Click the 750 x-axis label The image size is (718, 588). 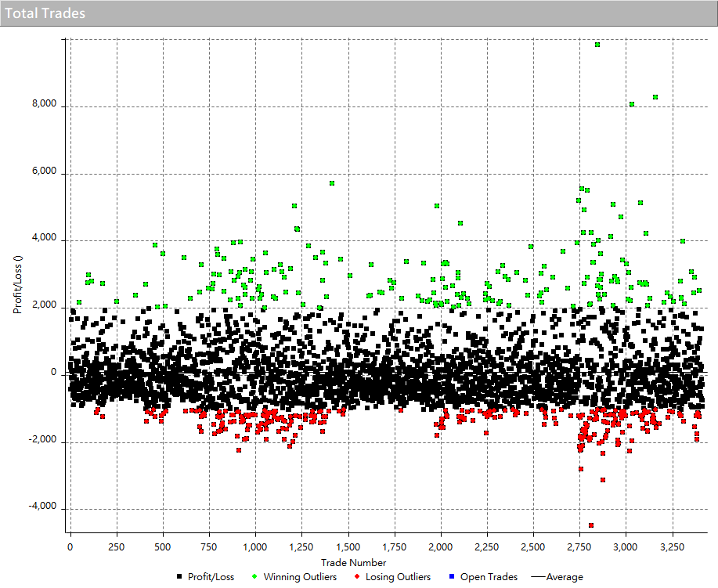pyautogui.click(x=209, y=547)
